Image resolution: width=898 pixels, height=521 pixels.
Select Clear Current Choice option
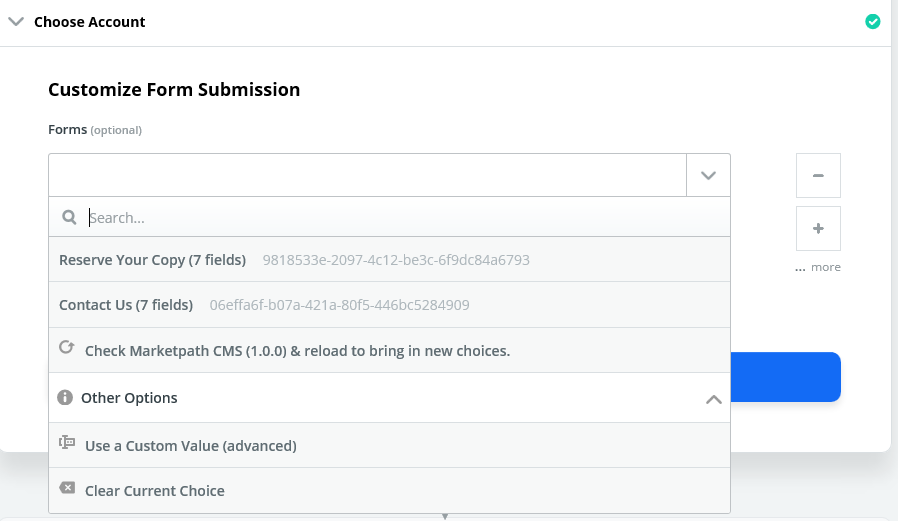pos(389,491)
